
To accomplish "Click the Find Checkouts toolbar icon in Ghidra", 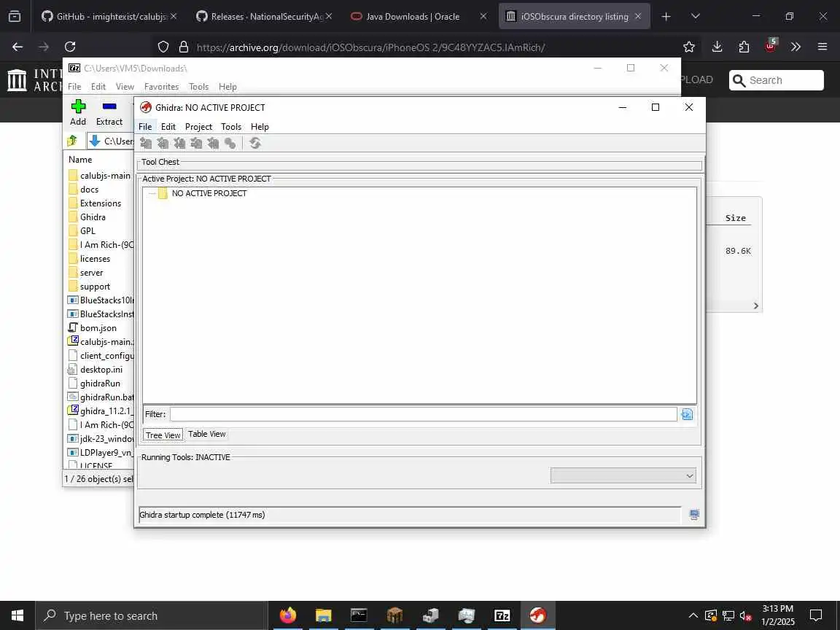I will click(x=230, y=143).
